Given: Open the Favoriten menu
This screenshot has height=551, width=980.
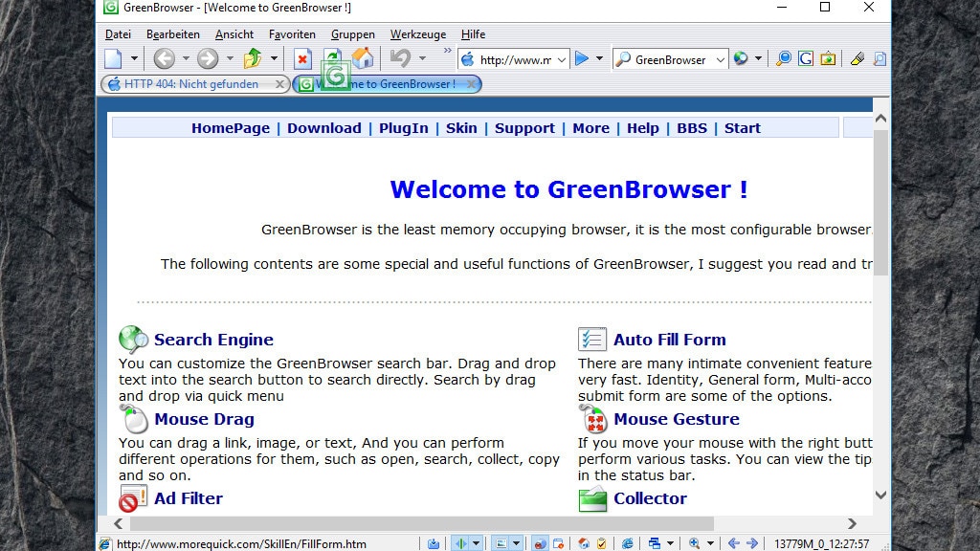Looking at the screenshot, I should (292, 34).
